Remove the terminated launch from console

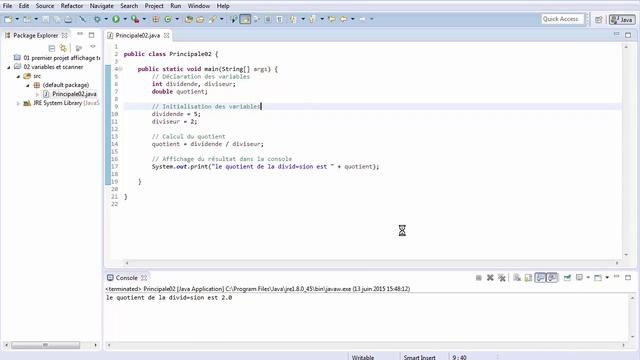tap(490, 278)
